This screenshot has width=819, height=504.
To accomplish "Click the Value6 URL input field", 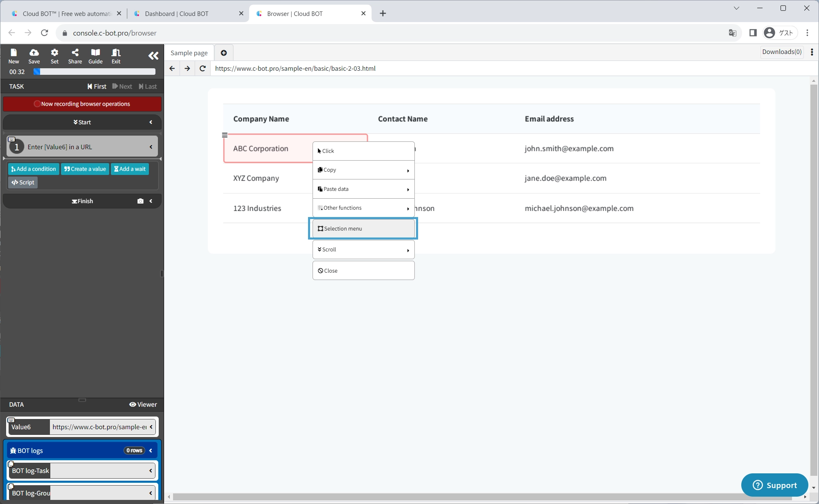I will click(x=99, y=427).
